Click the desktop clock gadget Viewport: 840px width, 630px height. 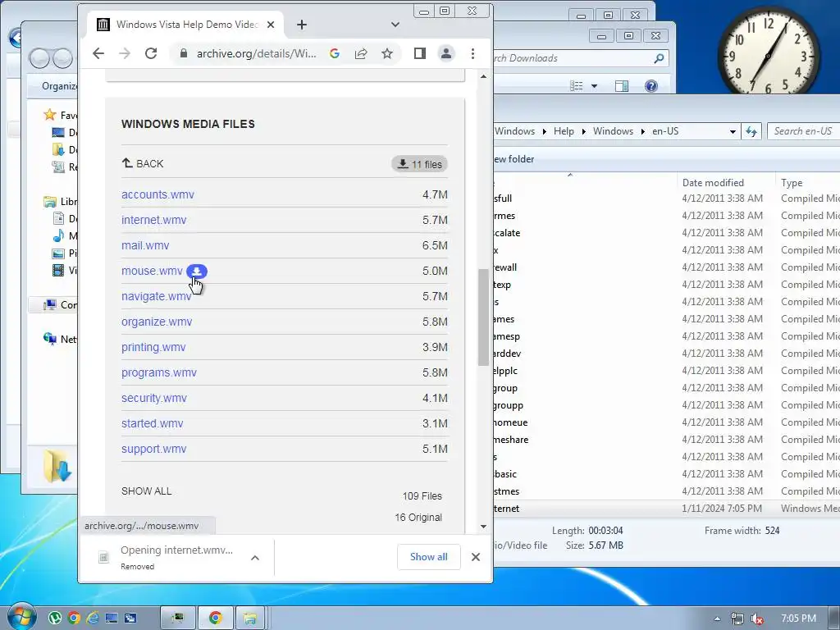[x=768, y=55]
